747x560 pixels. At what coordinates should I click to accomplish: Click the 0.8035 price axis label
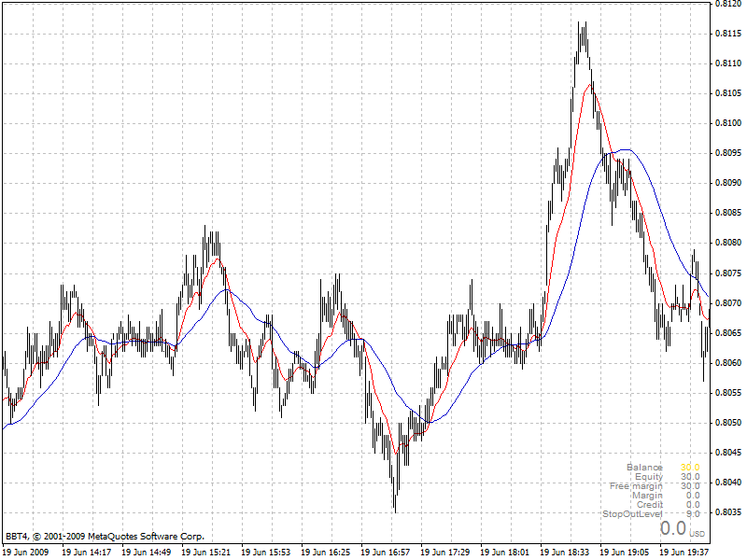tap(728, 512)
